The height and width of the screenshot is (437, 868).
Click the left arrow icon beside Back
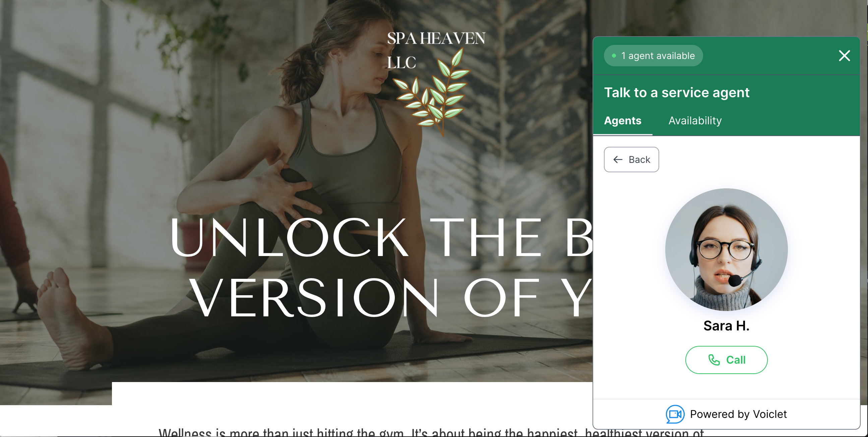click(x=618, y=160)
